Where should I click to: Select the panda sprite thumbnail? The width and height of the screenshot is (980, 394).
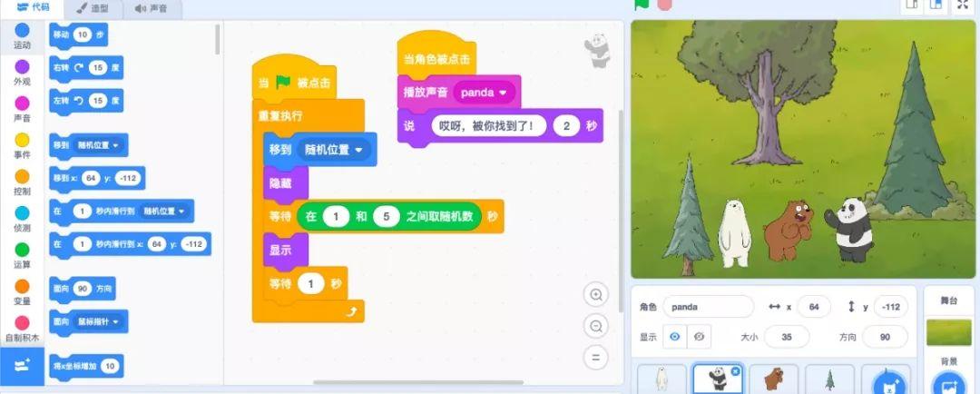[718, 379]
